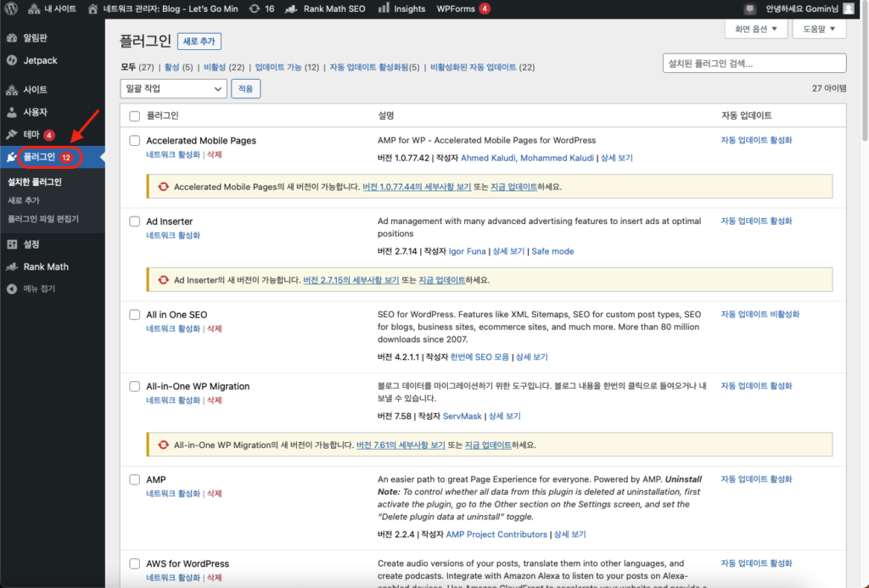Open 네트워크 관리자: Blog - Let's Go Min

point(163,8)
